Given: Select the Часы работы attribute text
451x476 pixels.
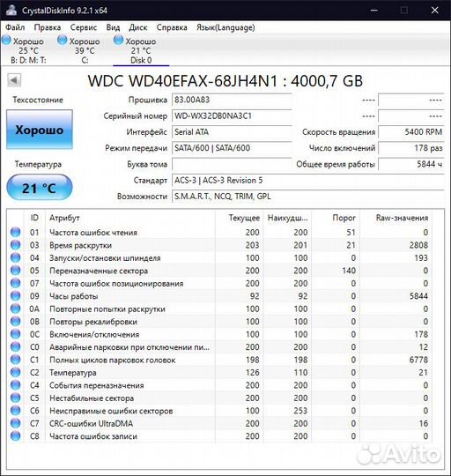Looking at the screenshot, I should (74, 296).
